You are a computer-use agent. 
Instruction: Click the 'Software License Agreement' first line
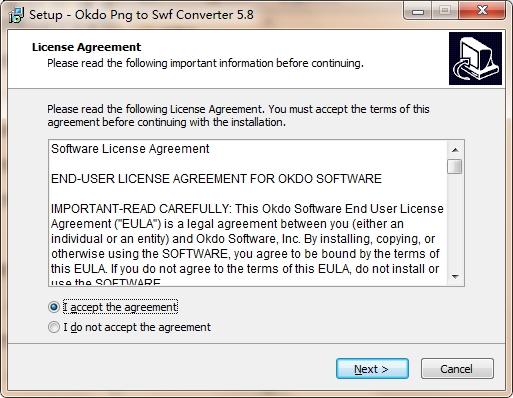point(130,149)
